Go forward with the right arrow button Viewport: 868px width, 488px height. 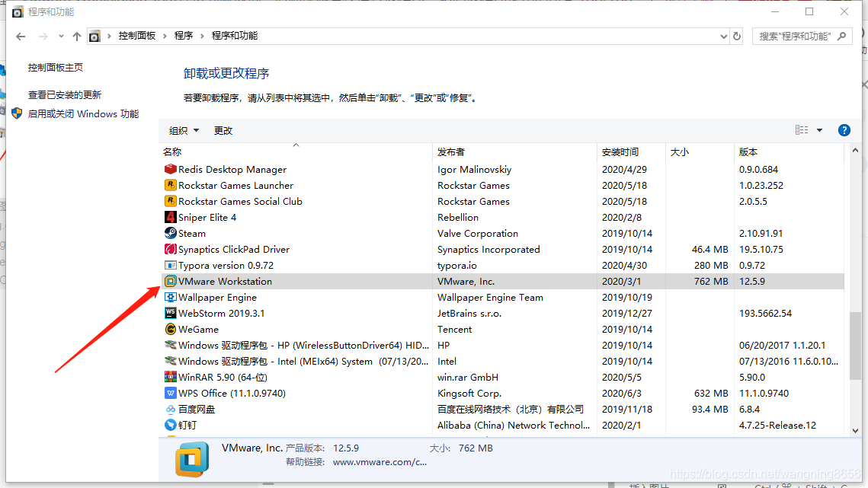[43, 37]
